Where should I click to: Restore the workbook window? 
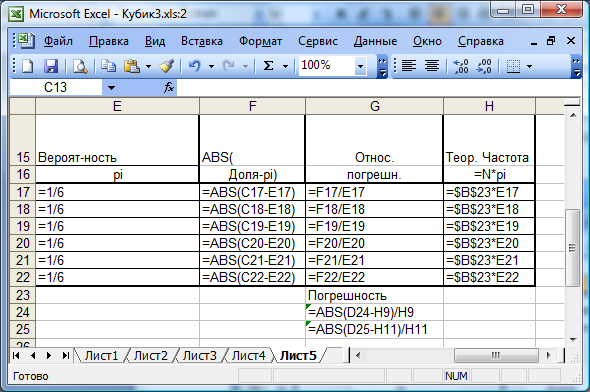click(x=551, y=41)
